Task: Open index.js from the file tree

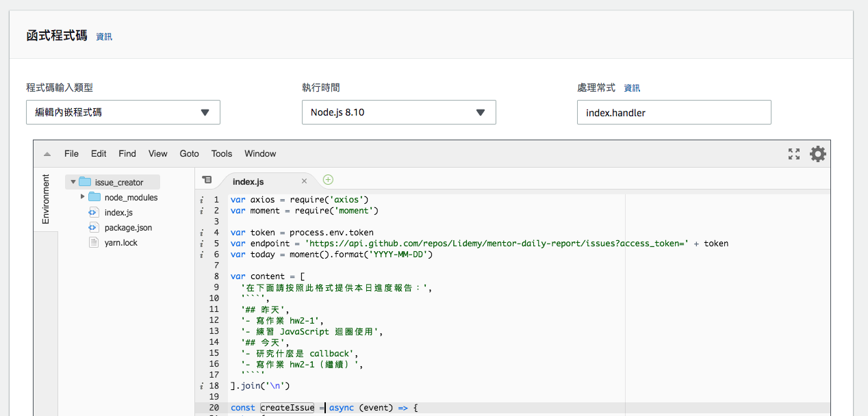Action: tap(118, 212)
